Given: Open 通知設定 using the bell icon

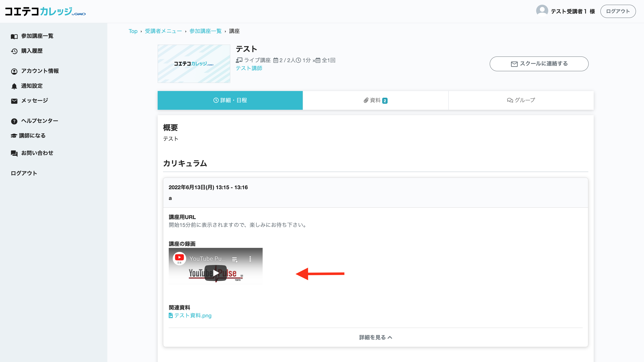Looking at the screenshot, I should 14,86.
